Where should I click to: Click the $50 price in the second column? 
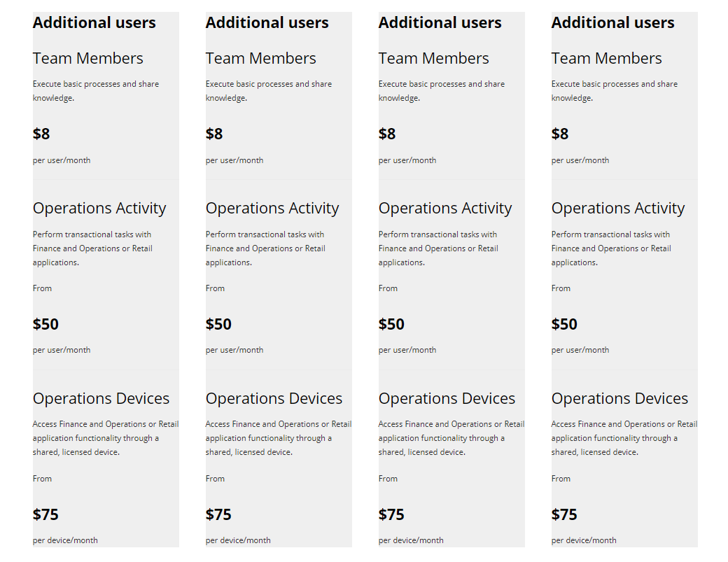point(218,324)
